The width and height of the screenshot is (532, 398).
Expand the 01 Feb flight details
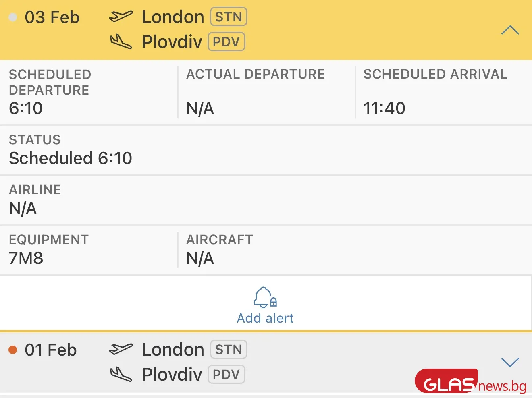510,362
